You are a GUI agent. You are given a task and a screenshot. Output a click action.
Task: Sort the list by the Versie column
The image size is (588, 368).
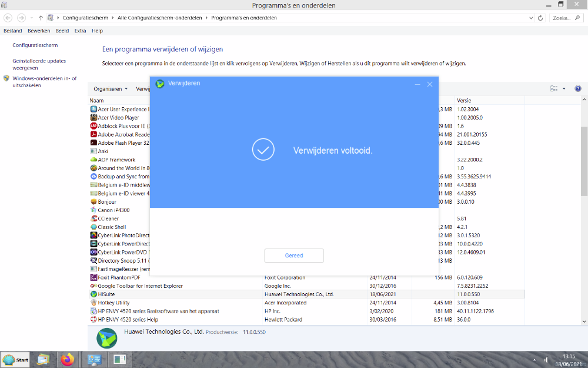click(x=488, y=101)
